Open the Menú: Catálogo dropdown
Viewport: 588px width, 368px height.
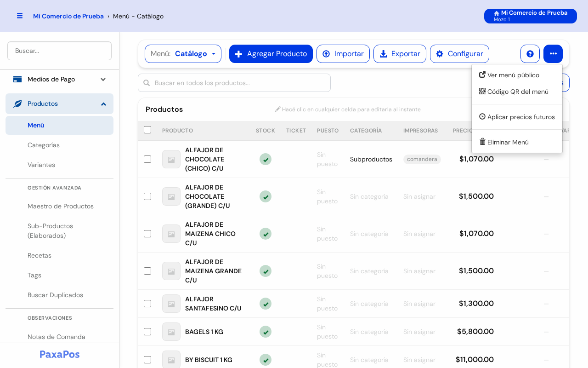tap(183, 54)
